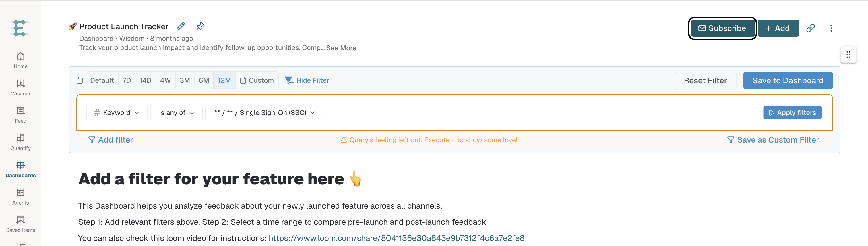The image size is (868, 246).
Task: Toggle Hide Filter panel
Action: pyautogui.click(x=307, y=80)
